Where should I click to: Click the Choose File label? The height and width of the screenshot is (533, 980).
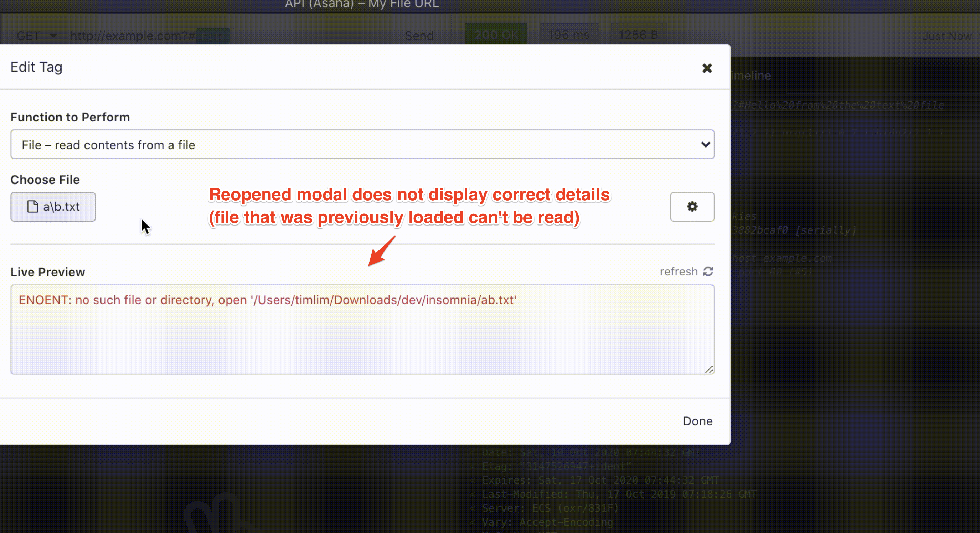[x=45, y=180]
